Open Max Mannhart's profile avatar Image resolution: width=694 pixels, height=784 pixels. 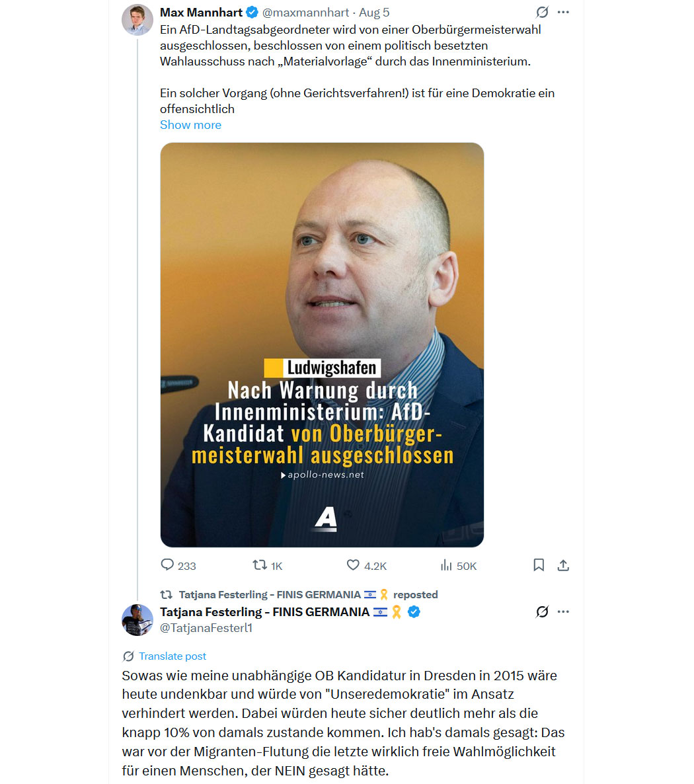(137, 20)
